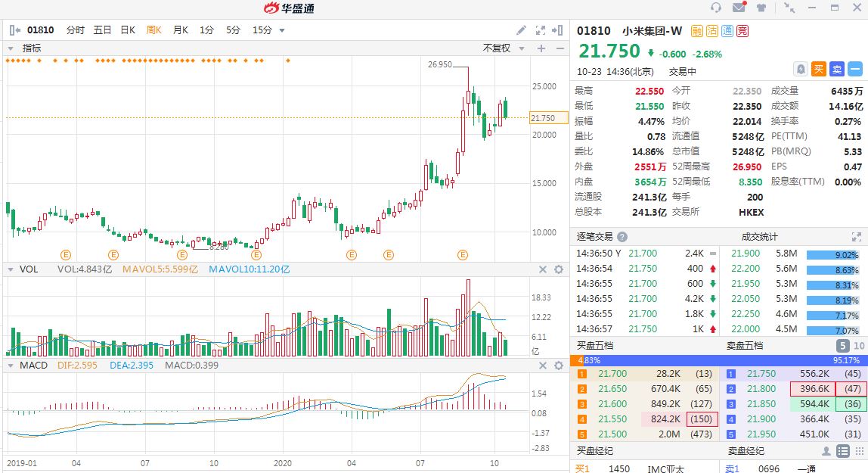Click the 沽 short-sell tag icon
This screenshot has height=473, width=868.
[x=712, y=31]
